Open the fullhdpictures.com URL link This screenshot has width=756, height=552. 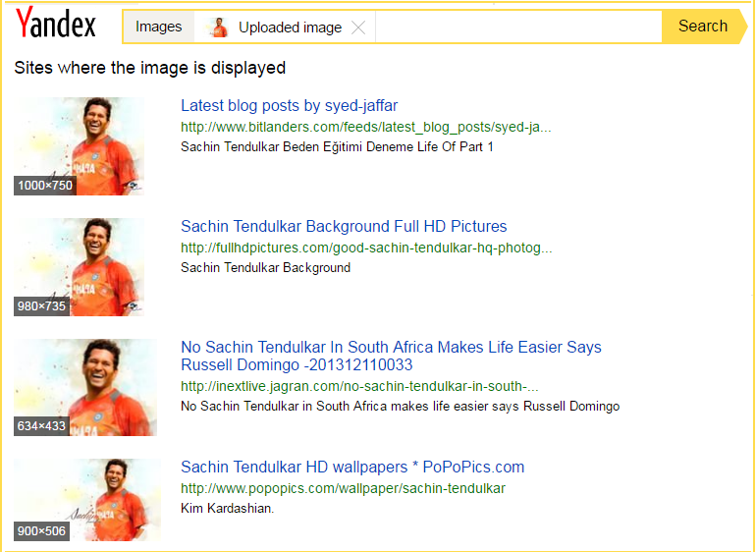point(366,248)
